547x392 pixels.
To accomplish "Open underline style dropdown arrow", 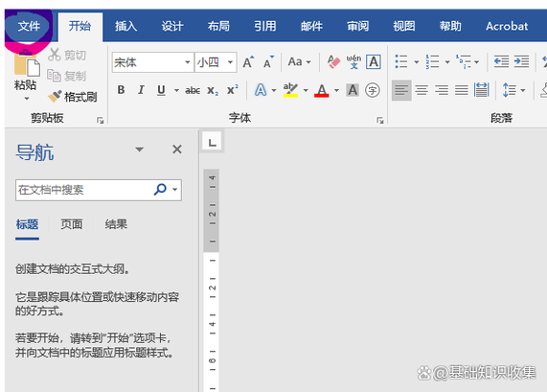I will 176,90.
